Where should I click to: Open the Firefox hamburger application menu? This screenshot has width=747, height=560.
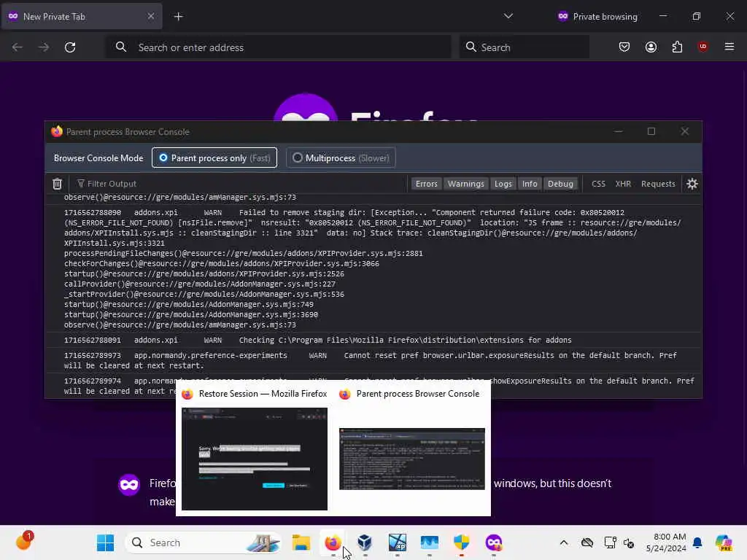(x=729, y=47)
